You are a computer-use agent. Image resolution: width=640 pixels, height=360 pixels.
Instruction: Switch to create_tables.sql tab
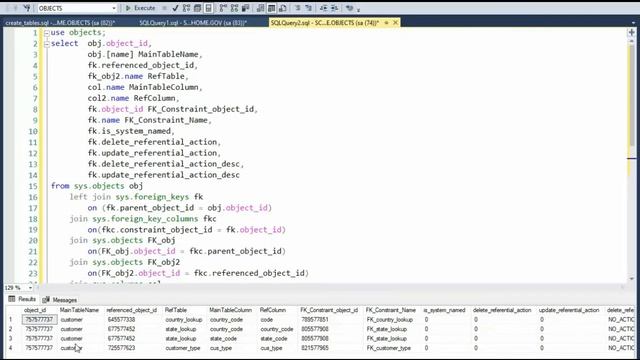pos(60,23)
